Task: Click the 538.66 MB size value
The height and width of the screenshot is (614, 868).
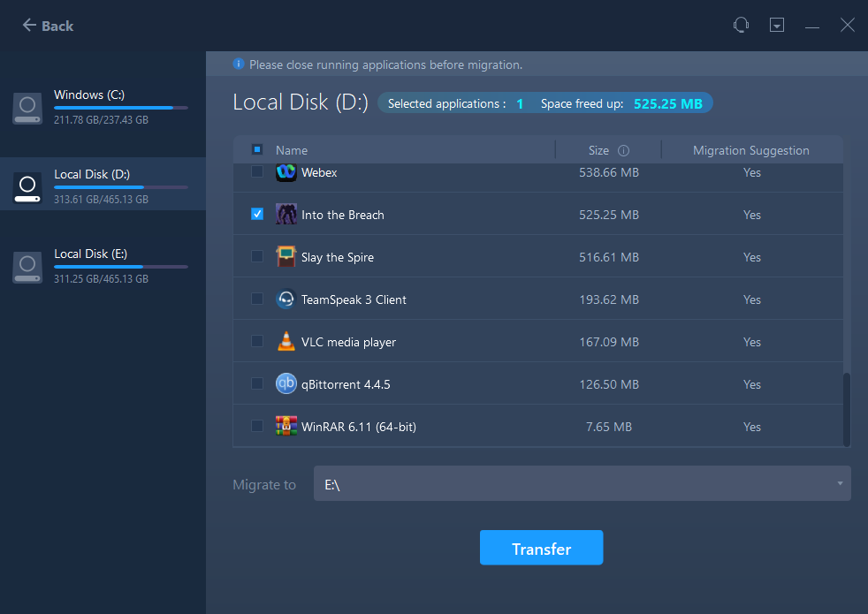Action: tap(609, 172)
